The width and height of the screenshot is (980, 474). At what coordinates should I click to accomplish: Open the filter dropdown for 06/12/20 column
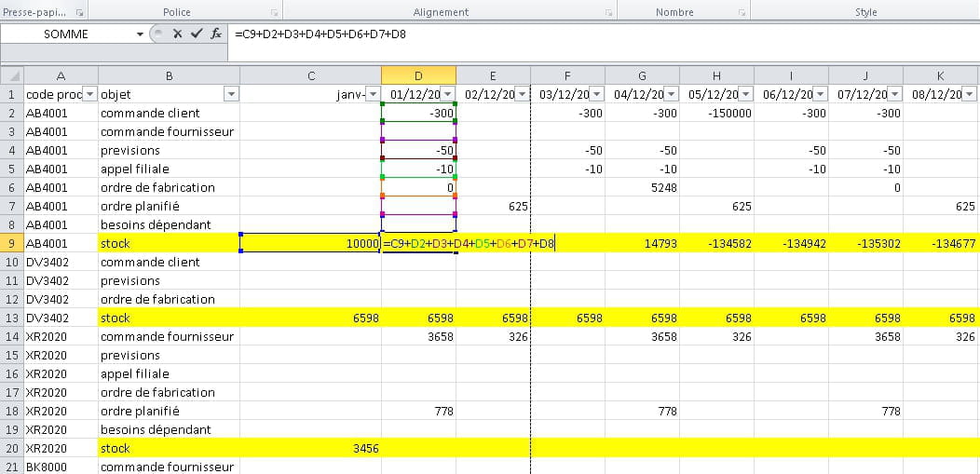(x=821, y=94)
